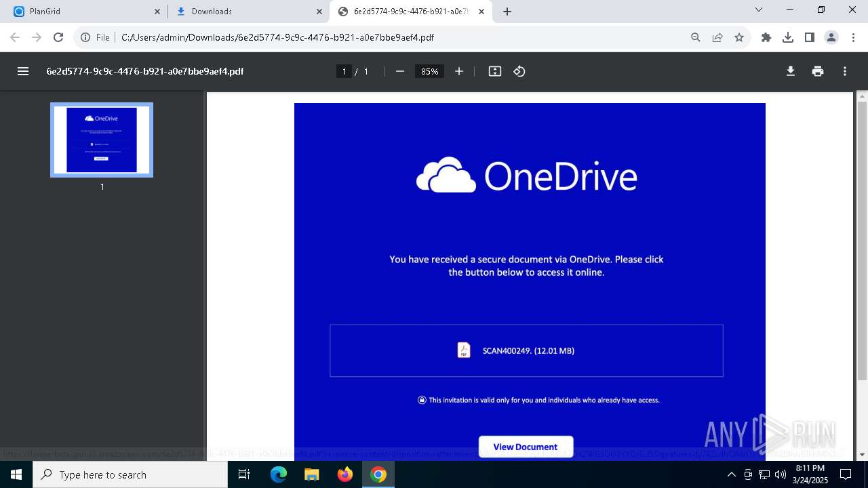Click the zoom out minus button
The width and height of the screenshot is (868, 488).
tap(400, 71)
